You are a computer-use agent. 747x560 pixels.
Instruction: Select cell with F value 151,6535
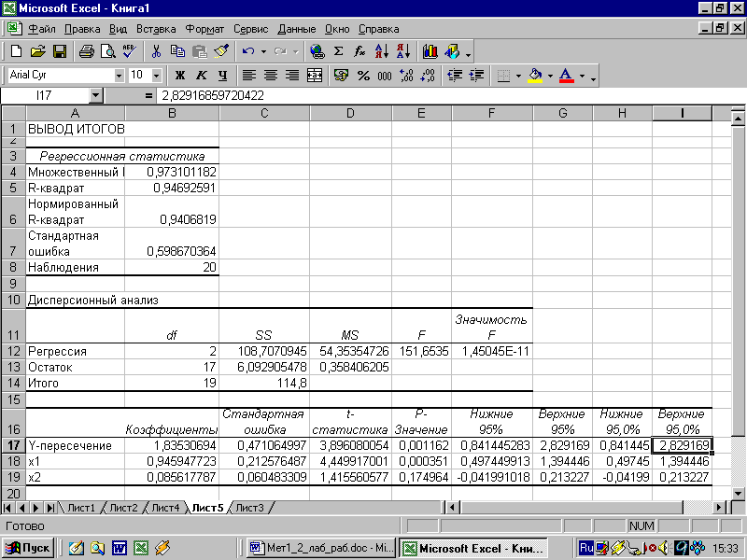point(421,352)
